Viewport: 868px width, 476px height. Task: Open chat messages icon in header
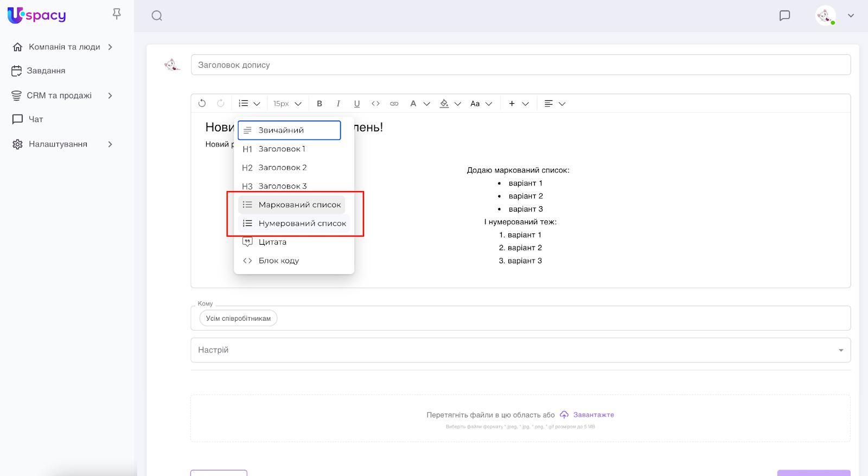(784, 16)
